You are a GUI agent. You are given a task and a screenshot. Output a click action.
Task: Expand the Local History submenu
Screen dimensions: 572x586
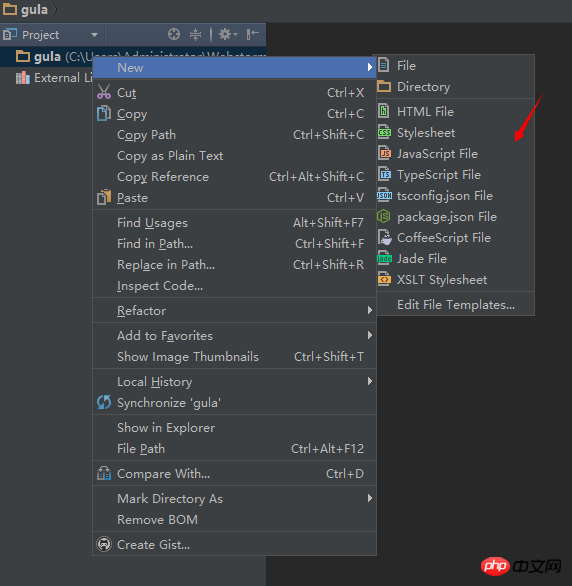pyautogui.click(x=234, y=382)
